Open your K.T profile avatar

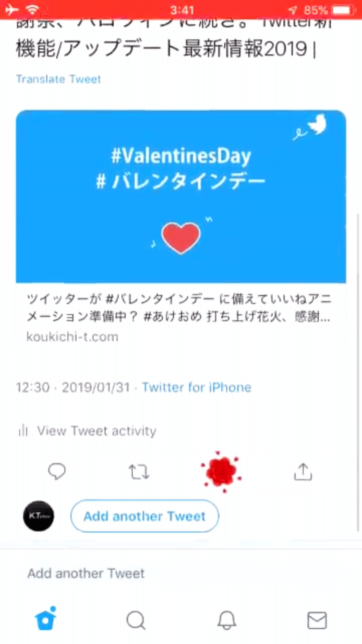click(x=38, y=516)
